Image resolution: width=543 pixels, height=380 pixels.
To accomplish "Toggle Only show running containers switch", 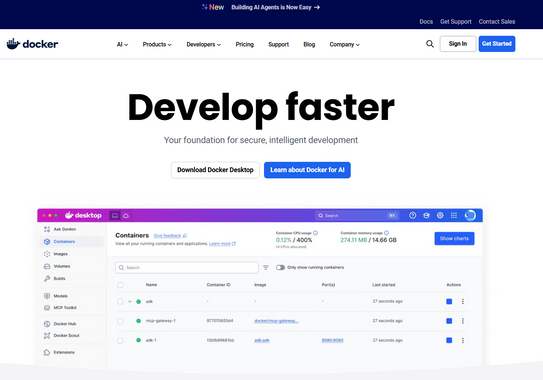I will coord(280,267).
